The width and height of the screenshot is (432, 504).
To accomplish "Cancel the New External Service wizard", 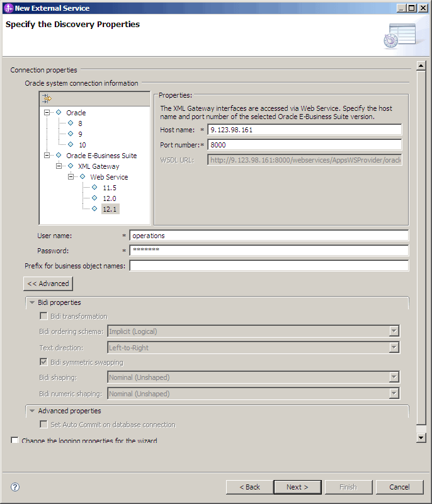I will tap(400, 486).
